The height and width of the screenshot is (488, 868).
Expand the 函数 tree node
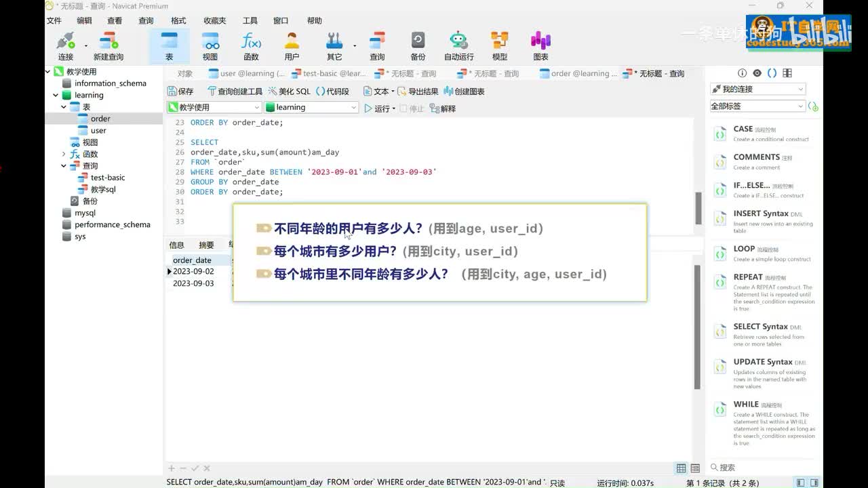coord(64,154)
